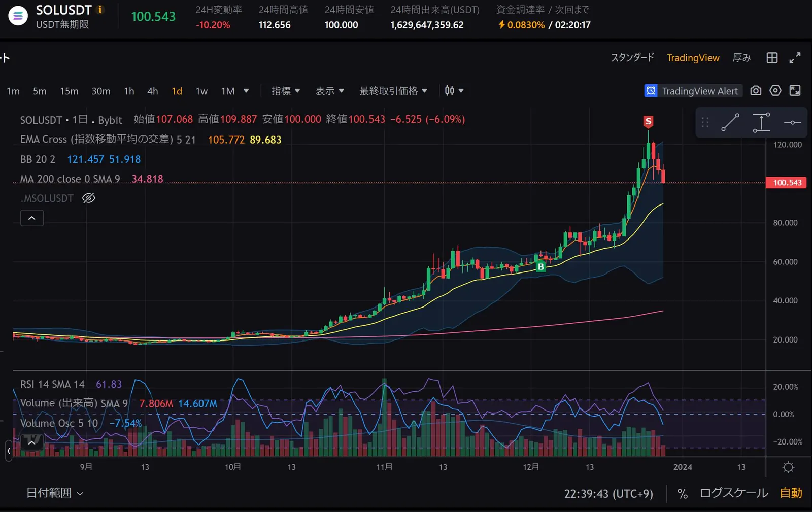Click the 22:39:43 (UTC+9) timezone clock
The height and width of the screenshot is (512, 812).
tap(608, 494)
